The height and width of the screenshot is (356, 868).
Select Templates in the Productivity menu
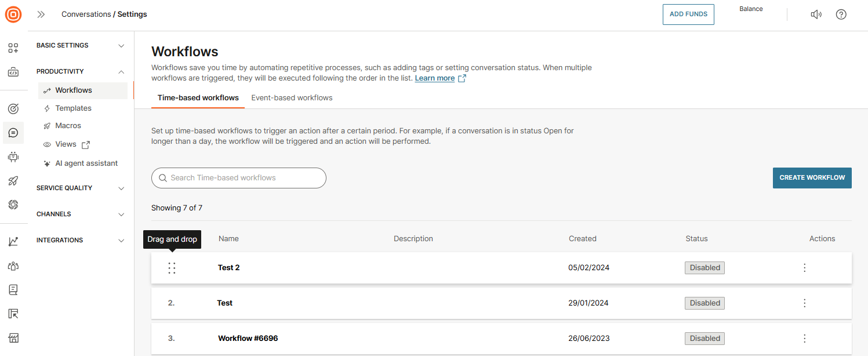tap(73, 108)
